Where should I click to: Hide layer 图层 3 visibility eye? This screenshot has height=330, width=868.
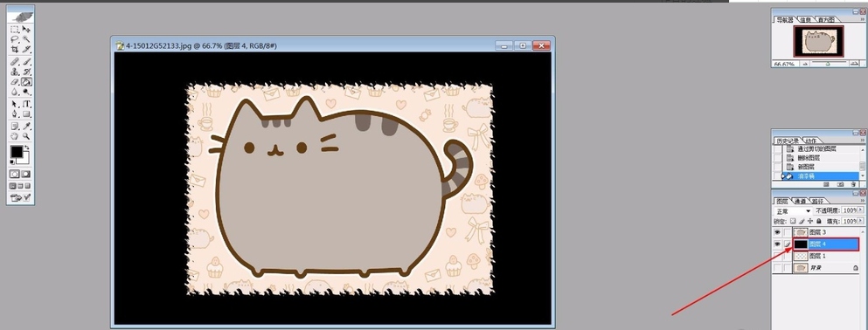coord(777,232)
